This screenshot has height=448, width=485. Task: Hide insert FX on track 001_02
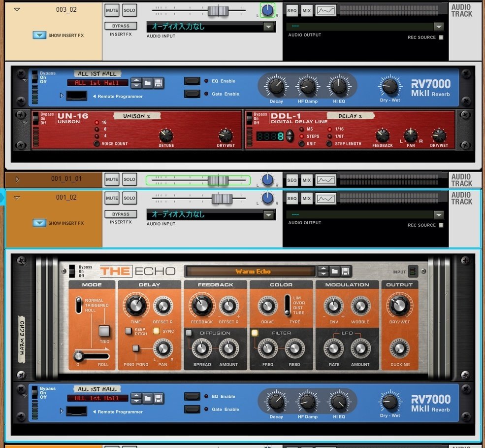pyautogui.click(x=39, y=223)
